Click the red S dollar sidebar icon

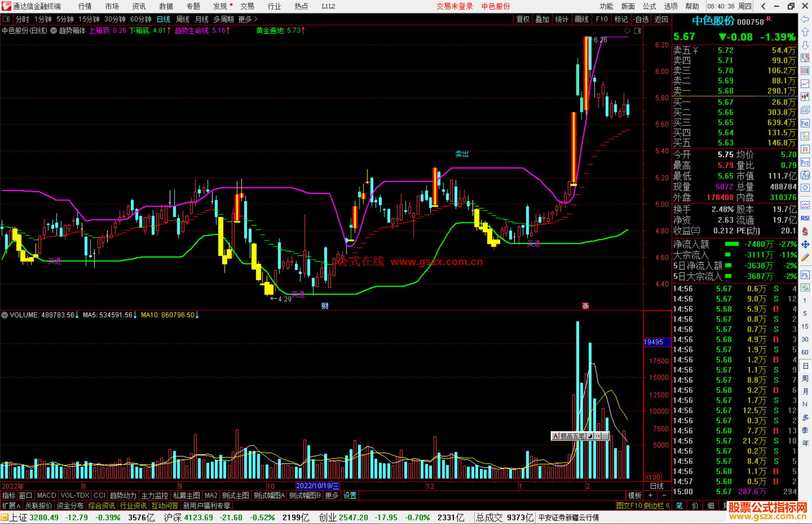pyautogui.click(x=805, y=231)
